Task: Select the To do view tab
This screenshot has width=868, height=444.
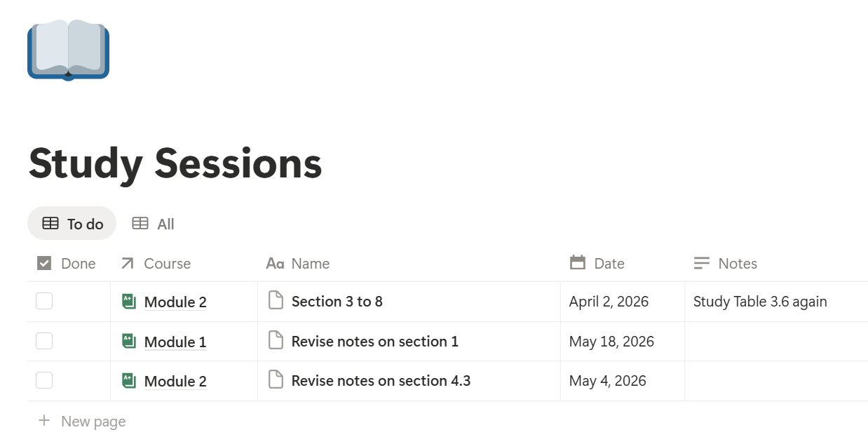Action: (x=72, y=224)
